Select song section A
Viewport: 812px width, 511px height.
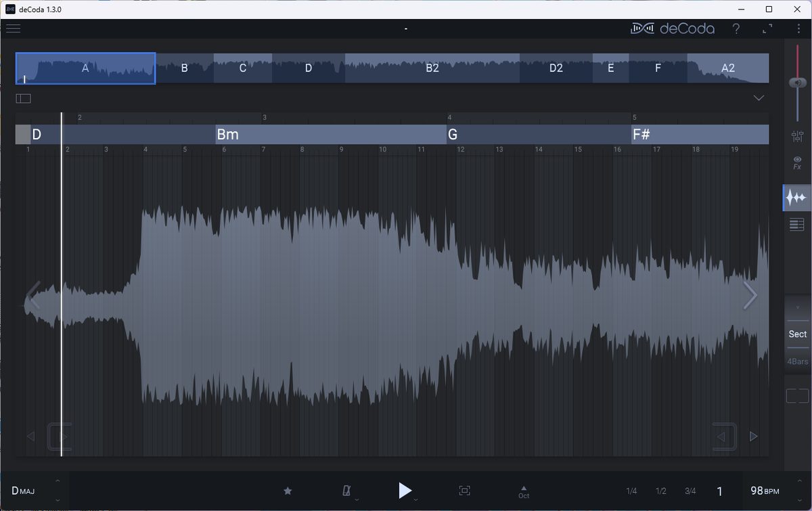pyautogui.click(x=86, y=68)
